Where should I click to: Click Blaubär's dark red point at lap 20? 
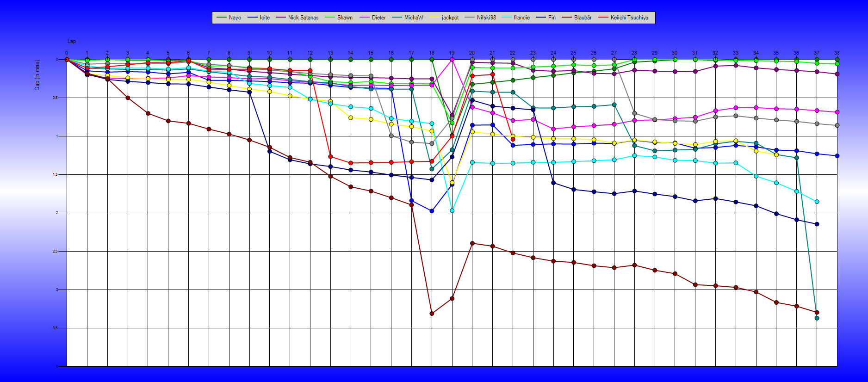pos(472,243)
